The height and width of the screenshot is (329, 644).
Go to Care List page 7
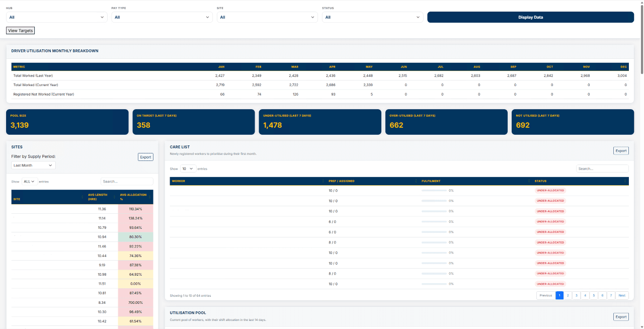(611, 295)
